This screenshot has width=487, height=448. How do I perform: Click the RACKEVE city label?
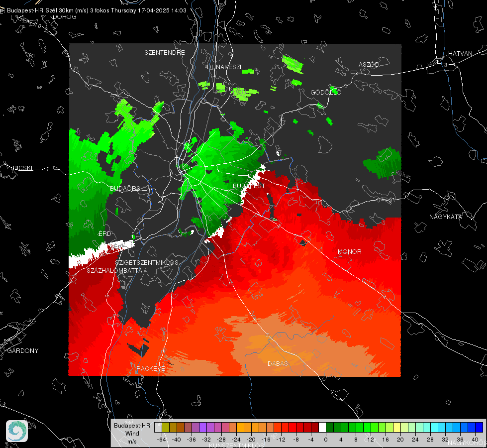click(151, 368)
